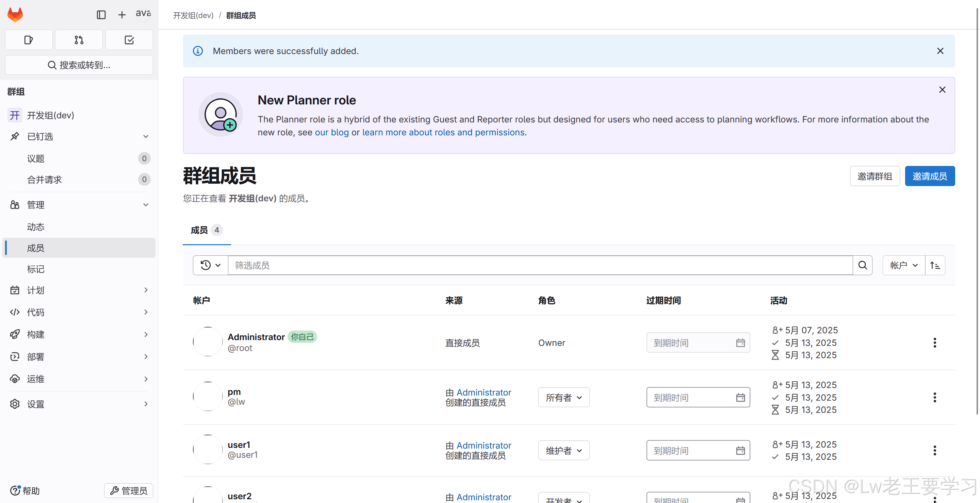
Task: Open assigned issues icon button
Action: click(x=29, y=40)
